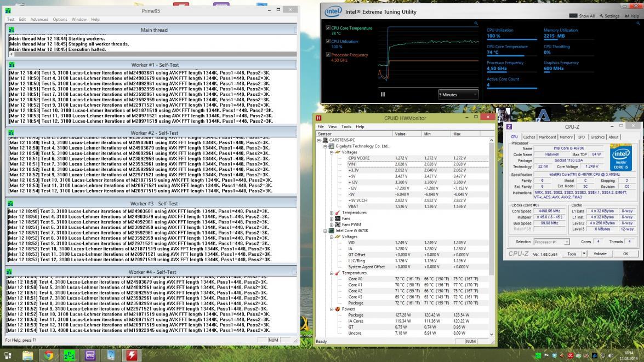Click the Prime95 title bar app icon
Image resolution: width=644 pixels, height=362 pixels.
pos(8,10)
